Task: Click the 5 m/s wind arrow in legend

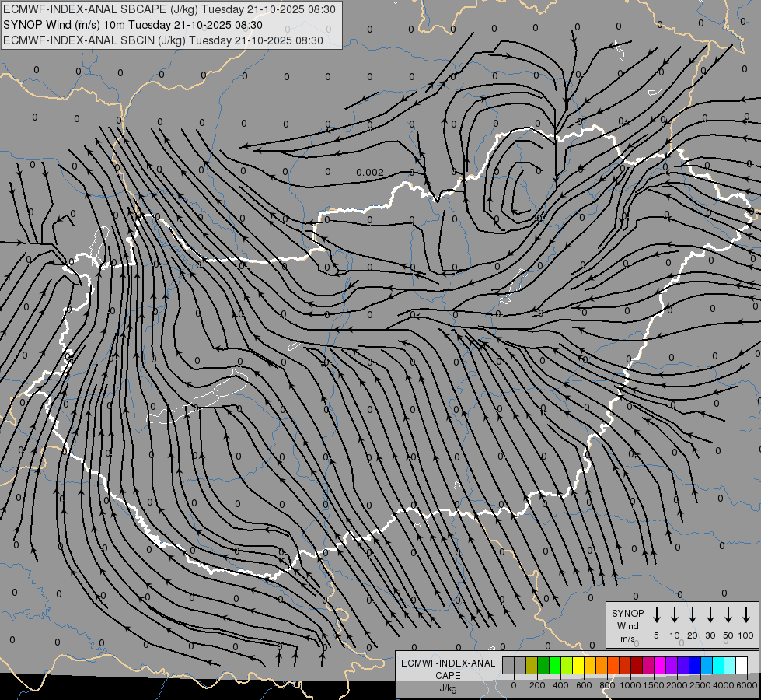Action: tap(656, 615)
